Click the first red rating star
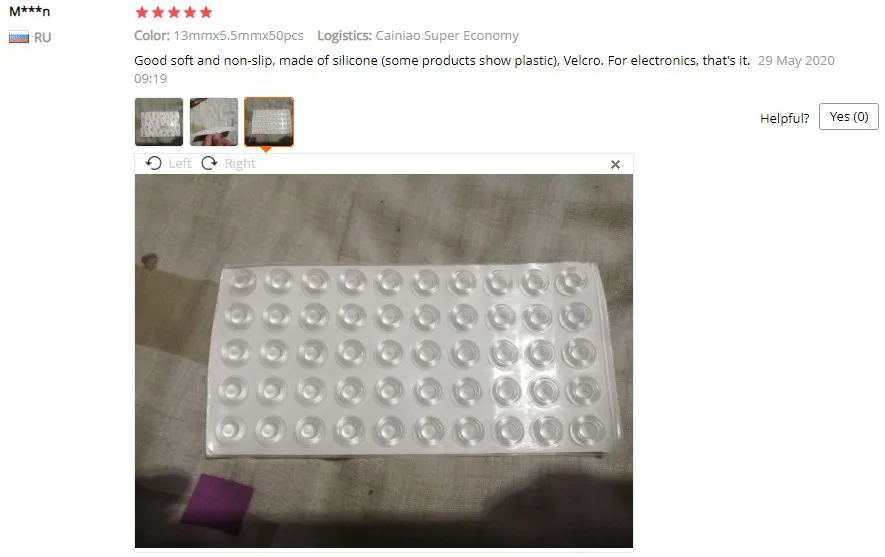 click(142, 12)
